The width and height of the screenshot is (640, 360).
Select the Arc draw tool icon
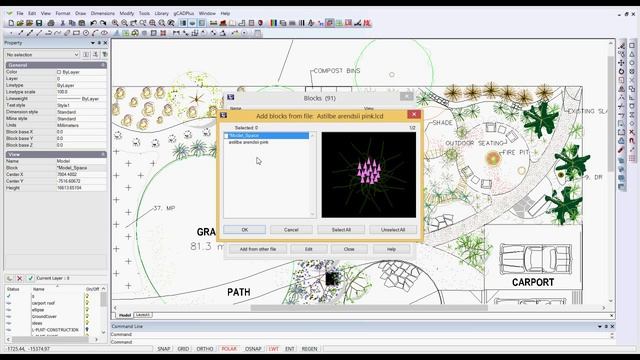95,33
